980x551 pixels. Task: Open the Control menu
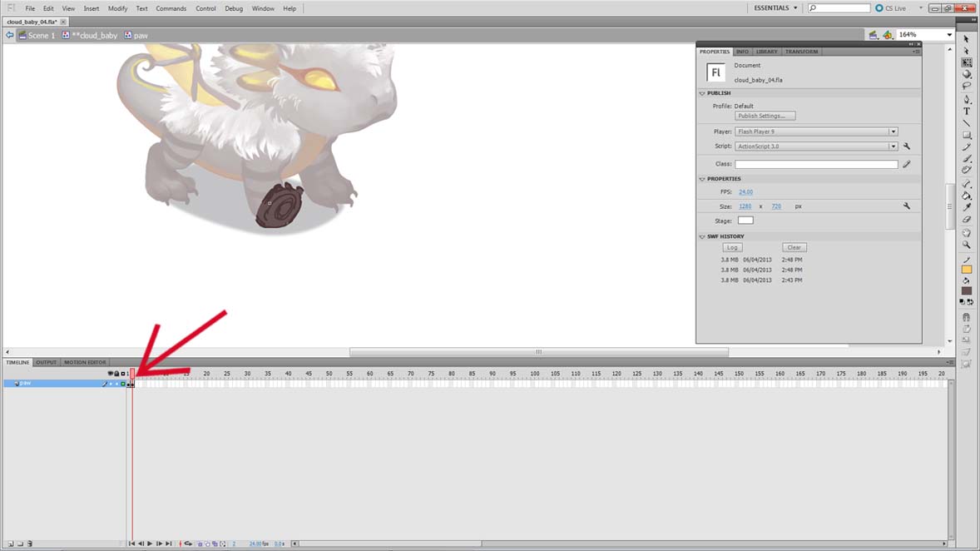205,9
